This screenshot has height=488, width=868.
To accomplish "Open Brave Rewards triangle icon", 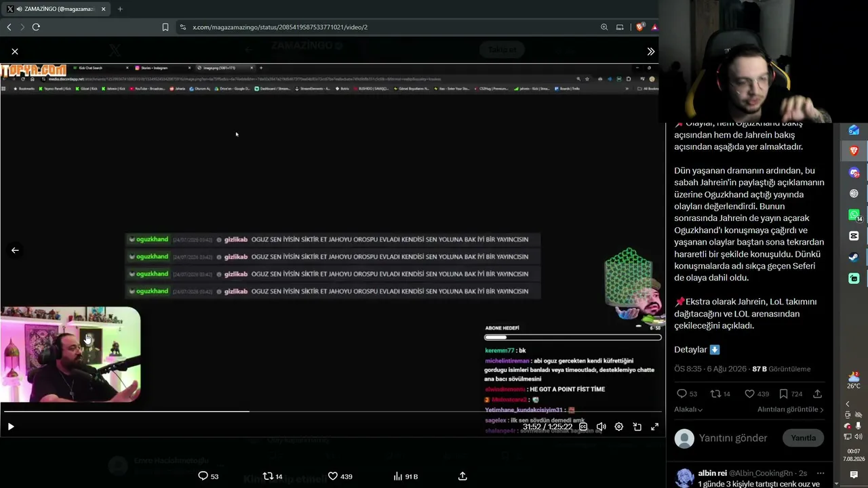I will [x=654, y=27].
